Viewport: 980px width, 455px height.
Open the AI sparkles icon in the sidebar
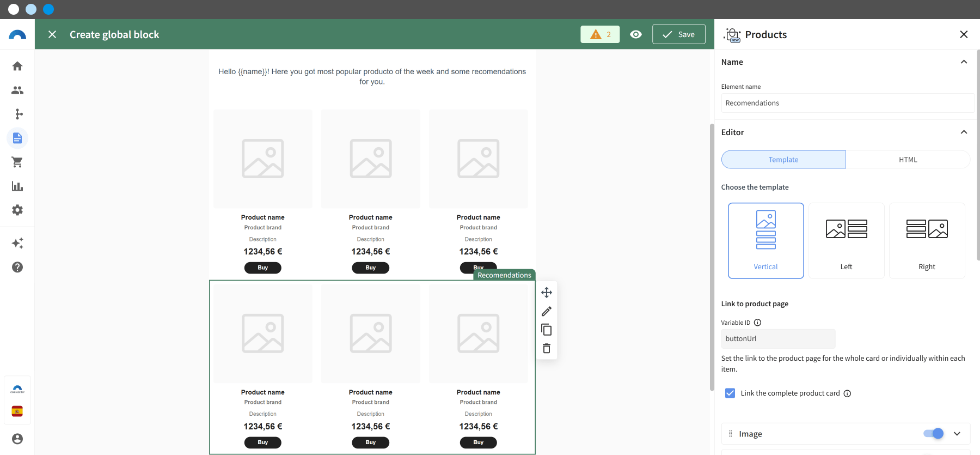pos(17,243)
